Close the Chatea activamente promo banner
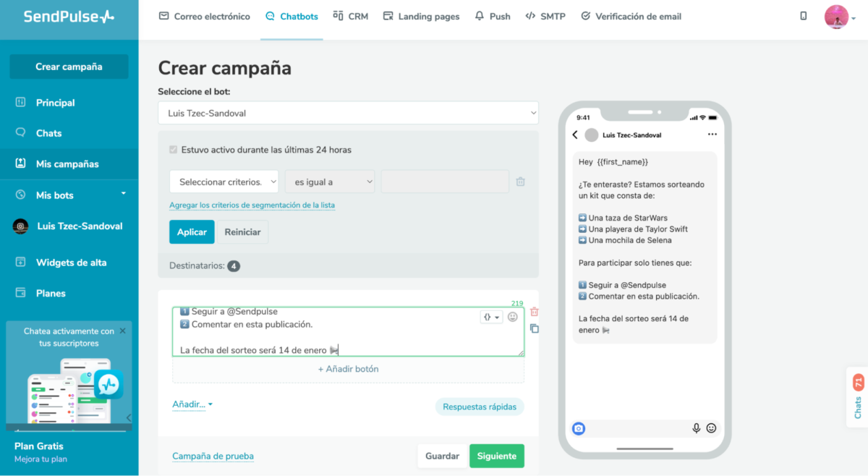This screenshot has width=868, height=476. [122, 331]
